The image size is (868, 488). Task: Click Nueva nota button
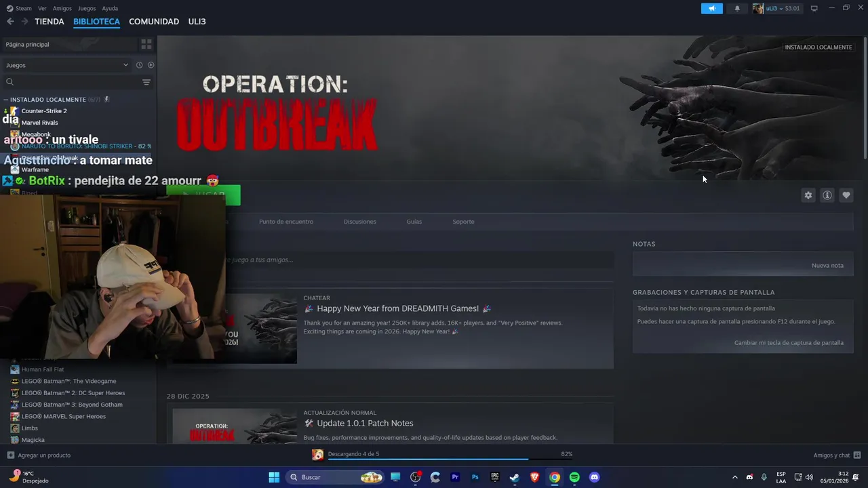point(827,265)
